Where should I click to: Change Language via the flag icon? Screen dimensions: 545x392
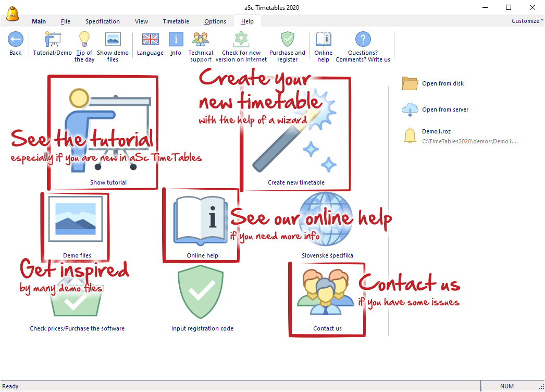point(150,39)
